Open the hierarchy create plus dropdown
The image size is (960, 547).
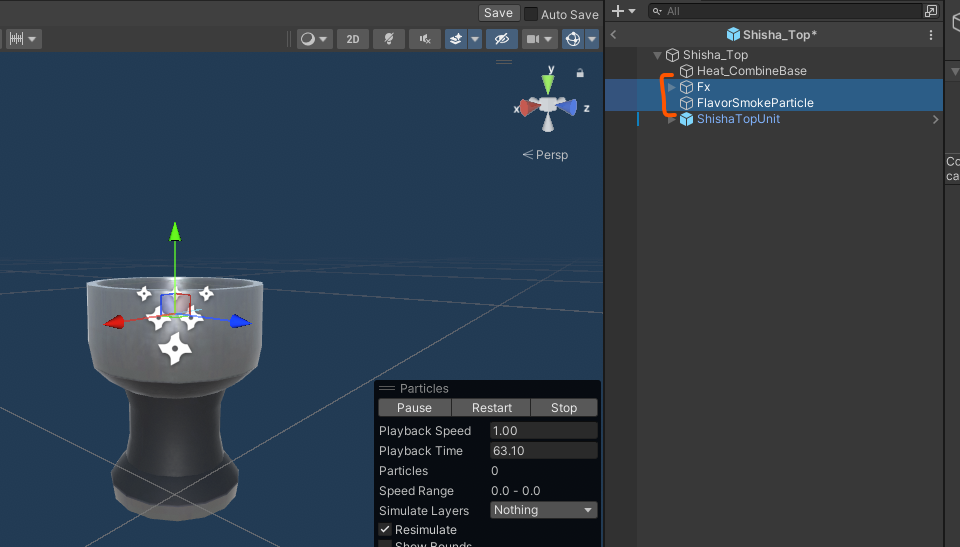point(623,11)
